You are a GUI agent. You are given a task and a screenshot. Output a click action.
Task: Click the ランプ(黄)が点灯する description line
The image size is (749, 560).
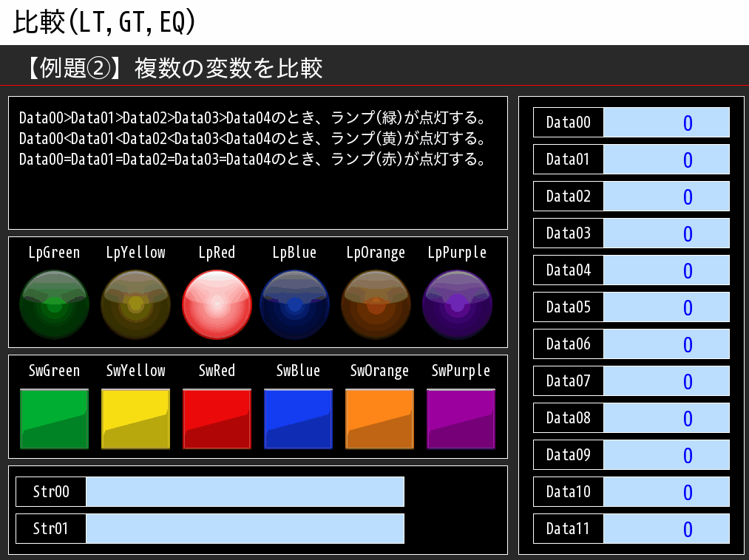point(252,138)
